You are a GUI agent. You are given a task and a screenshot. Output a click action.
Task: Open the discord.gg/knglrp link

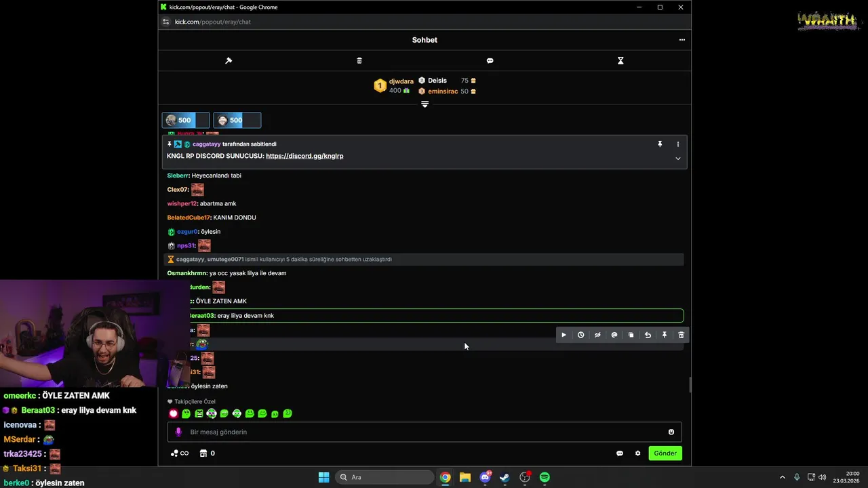tap(304, 156)
